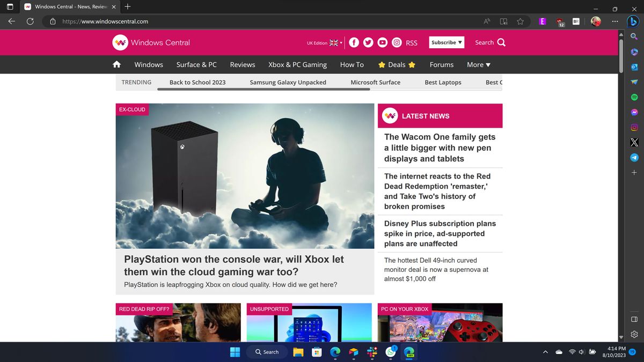The height and width of the screenshot is (362, 644).
Task: Open Messenger in the Edge sidebar
Action: pyautogui.click(x=634, y=113)
